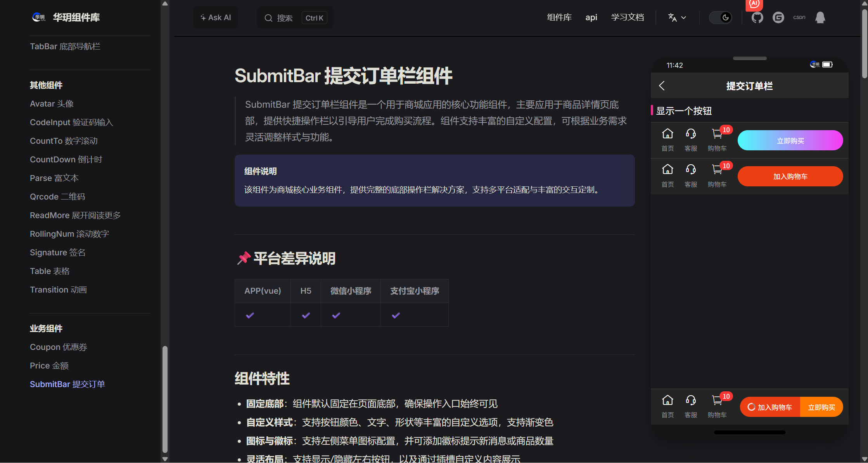Expand the 业务组件 sidebar section
The height and width of the screenshot is (463, 868).
tap(46, 328)
